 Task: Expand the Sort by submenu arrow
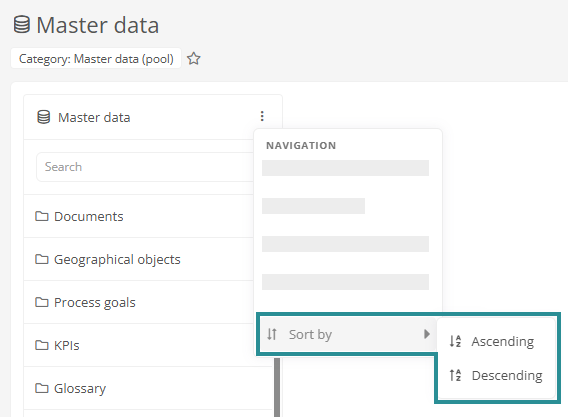[x=427, y=334]
